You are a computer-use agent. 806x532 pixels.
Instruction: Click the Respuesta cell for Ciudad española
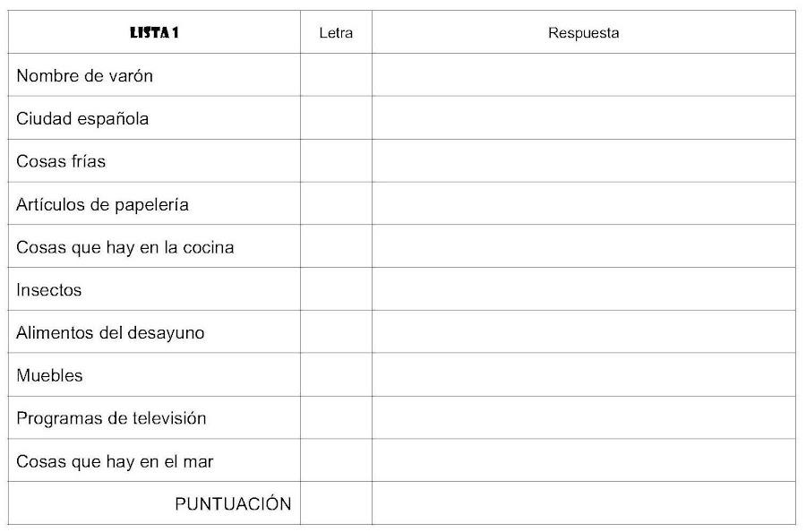coord(583,117)
